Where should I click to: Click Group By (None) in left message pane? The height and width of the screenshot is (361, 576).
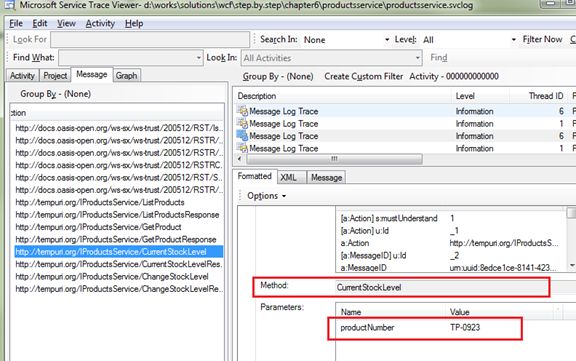point(55,94)
